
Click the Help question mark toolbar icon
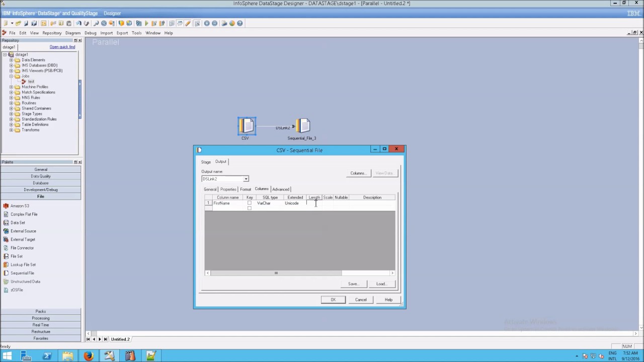(x=240, y=23)
